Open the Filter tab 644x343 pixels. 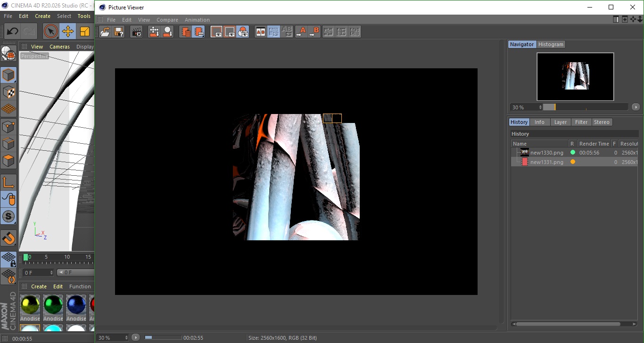point(581,122)
